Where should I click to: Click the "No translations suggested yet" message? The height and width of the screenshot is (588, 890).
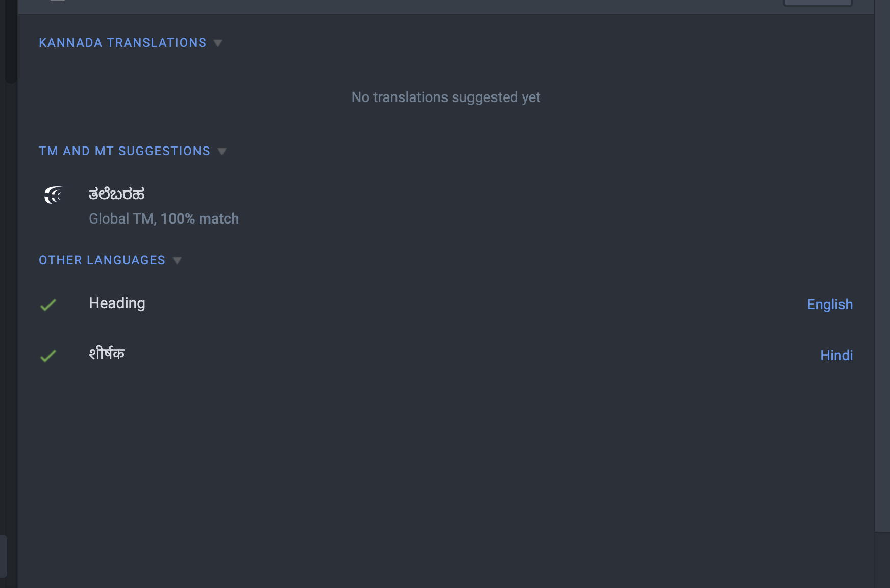click(446, 97)
